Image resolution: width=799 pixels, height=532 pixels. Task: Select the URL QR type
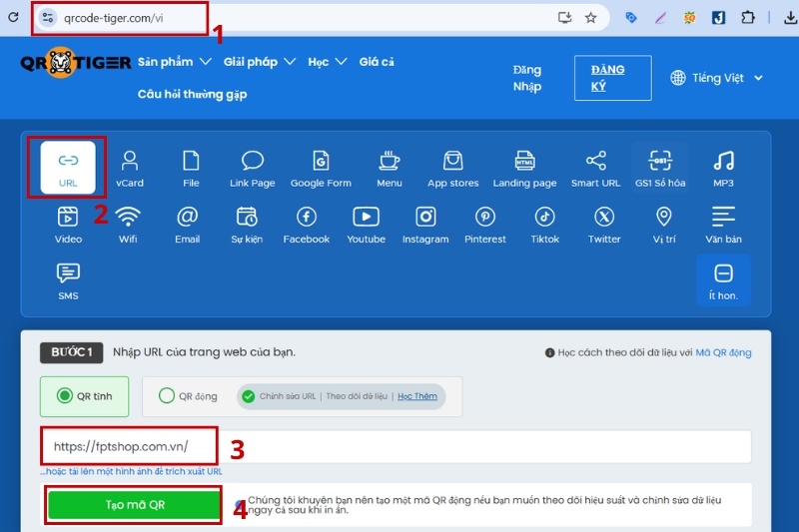click(68, 168)
